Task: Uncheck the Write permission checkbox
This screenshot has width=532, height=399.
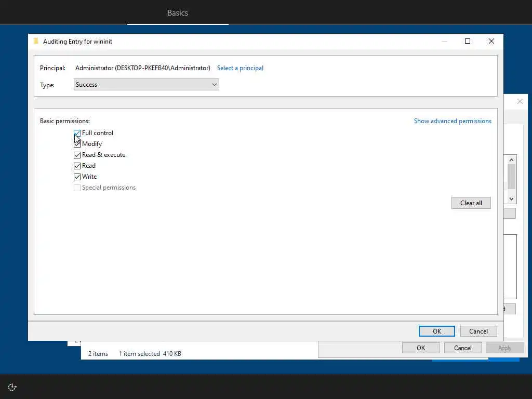Action: pos(77,177)
